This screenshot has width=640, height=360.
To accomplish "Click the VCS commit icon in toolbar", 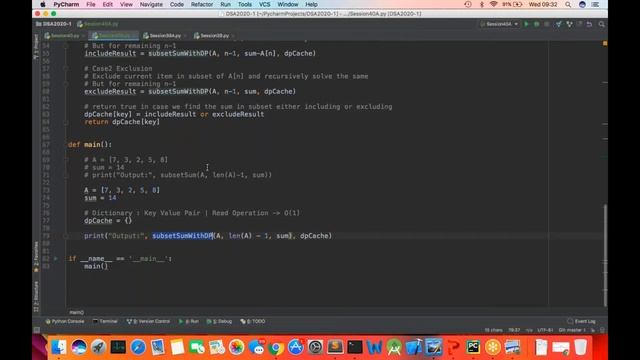I will pos(569,24).
